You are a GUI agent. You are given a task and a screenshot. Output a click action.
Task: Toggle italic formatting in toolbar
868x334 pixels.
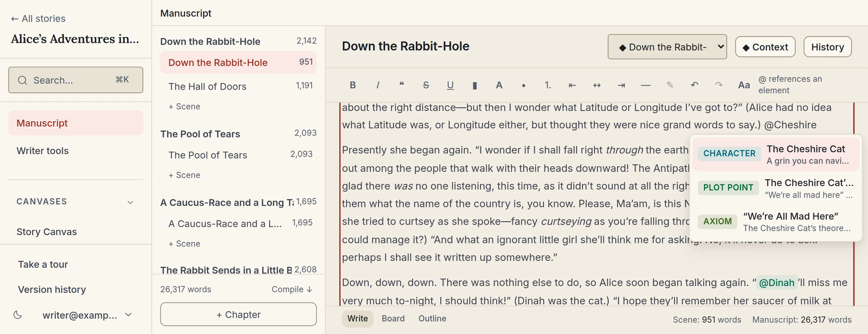(377, 85)
